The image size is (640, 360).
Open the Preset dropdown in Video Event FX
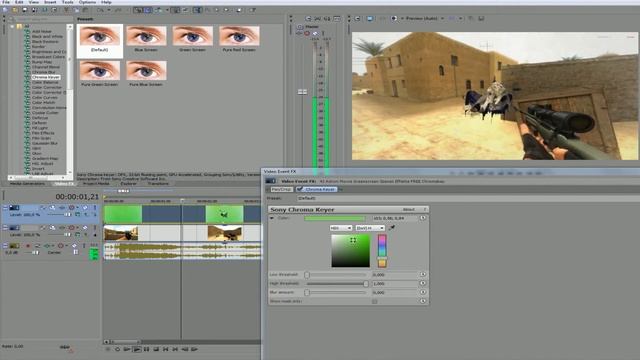point(469,198)
